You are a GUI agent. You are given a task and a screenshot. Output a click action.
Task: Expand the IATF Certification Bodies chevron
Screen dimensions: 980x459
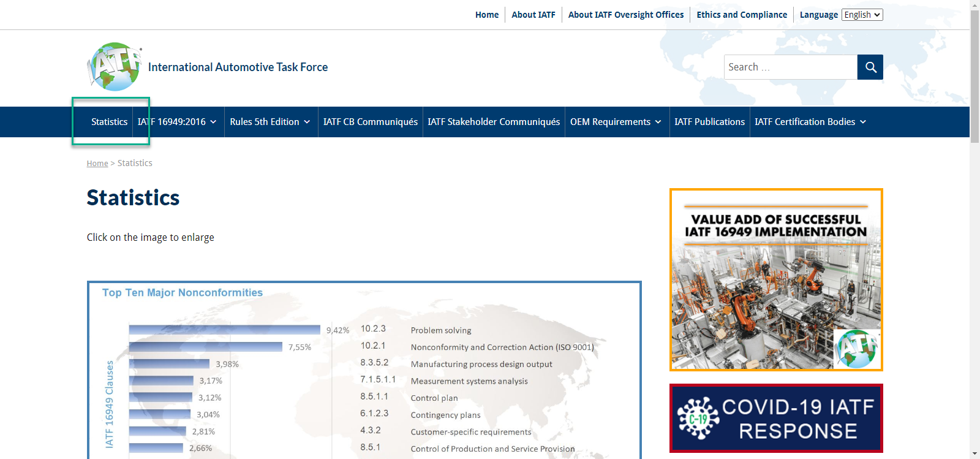coord(863,122)
